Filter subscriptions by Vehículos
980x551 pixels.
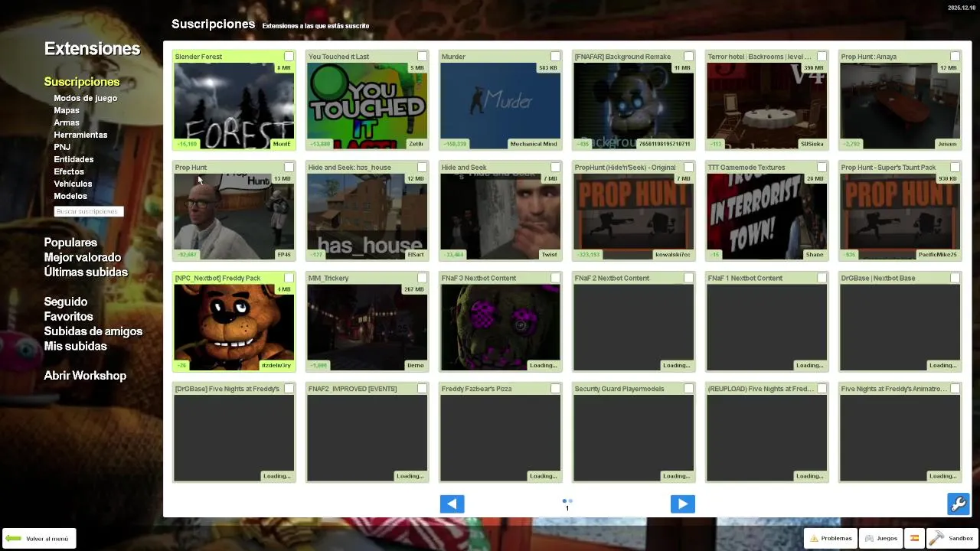[73, 184]
